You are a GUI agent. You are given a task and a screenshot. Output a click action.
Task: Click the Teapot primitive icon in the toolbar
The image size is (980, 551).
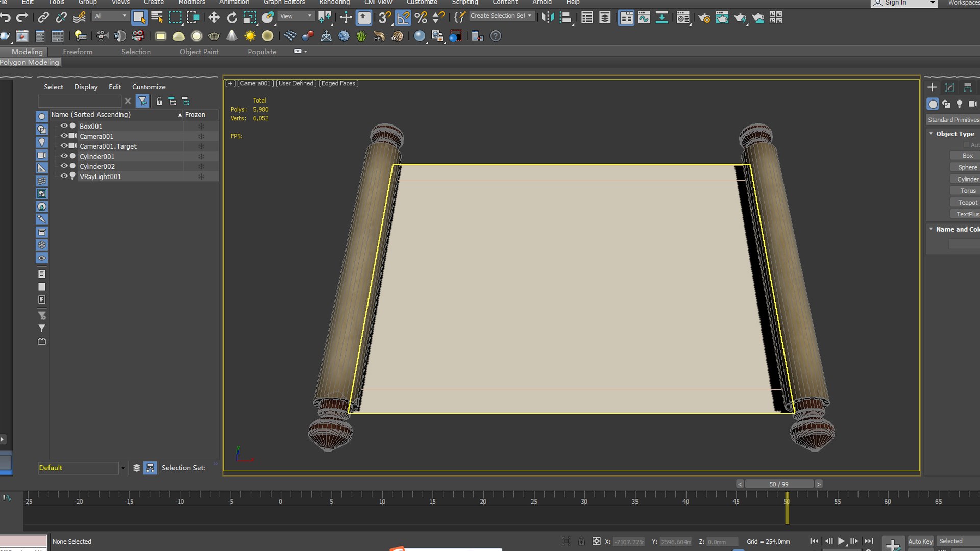214,36
